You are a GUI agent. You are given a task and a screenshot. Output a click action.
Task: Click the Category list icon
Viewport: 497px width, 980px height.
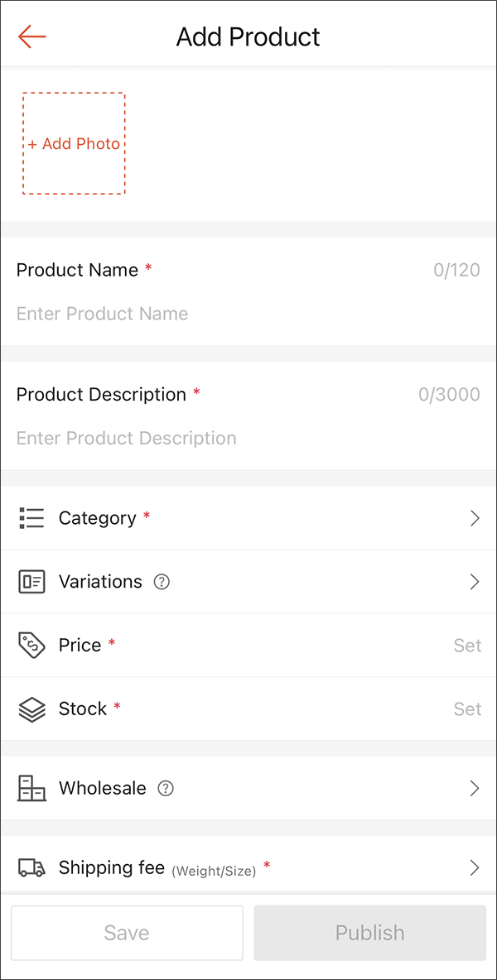point(31,518)
